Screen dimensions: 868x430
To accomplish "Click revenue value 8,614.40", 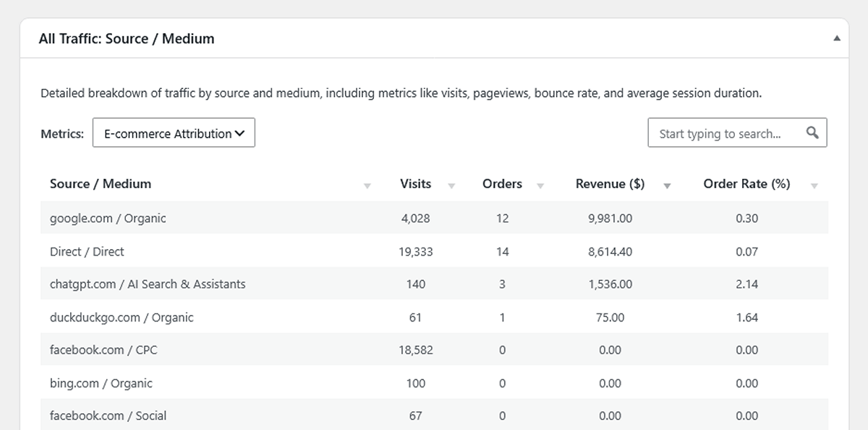I will 610,251.
